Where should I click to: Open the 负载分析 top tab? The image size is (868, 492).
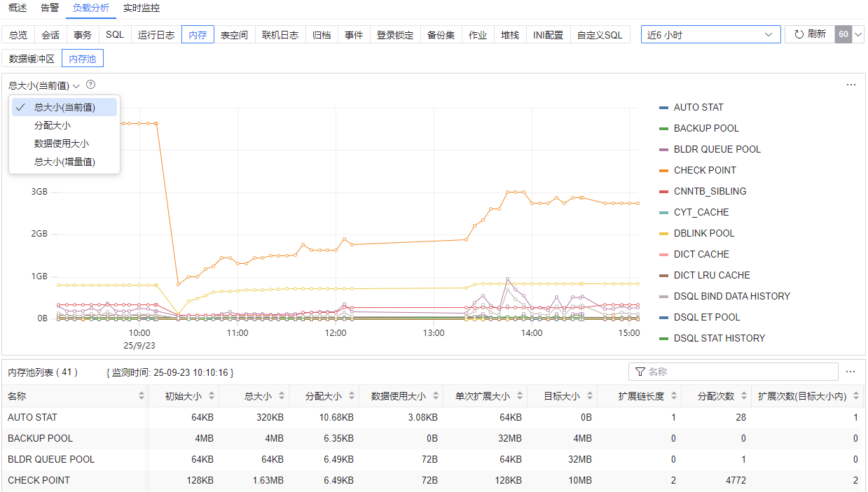click(x=91, y=8)
